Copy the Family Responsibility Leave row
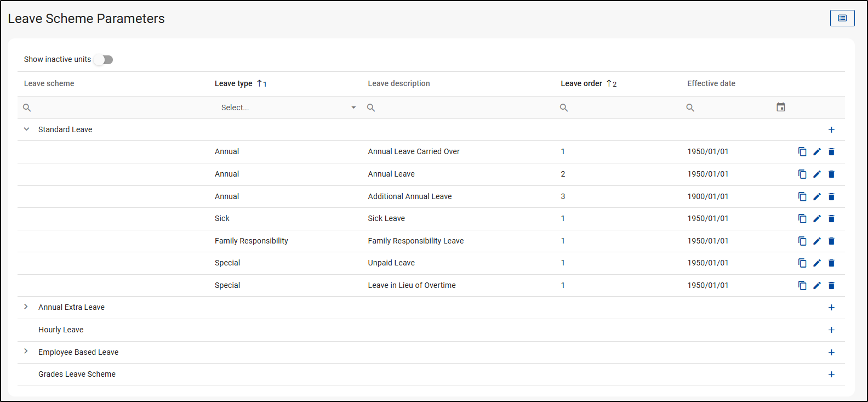The image size is (868, 402). pos(802,241)
